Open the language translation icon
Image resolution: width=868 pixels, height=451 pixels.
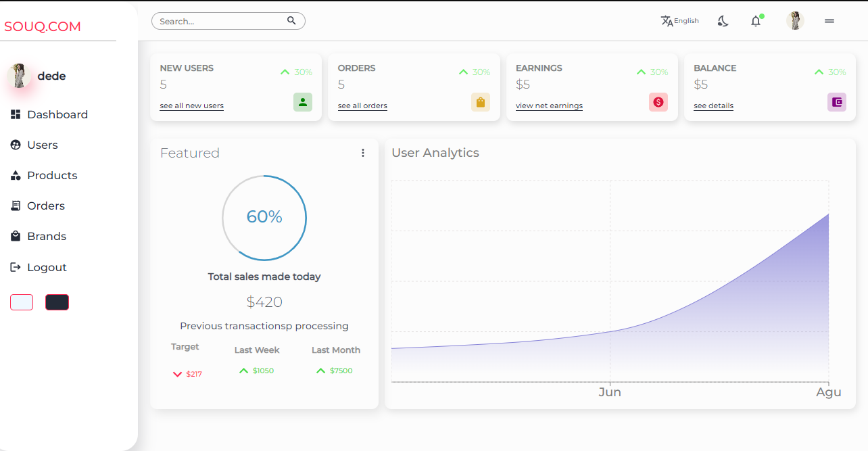666,20
